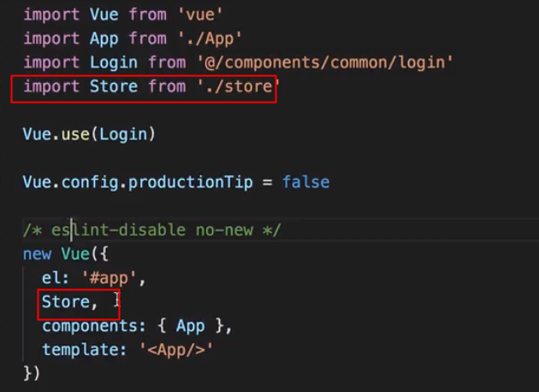Place cursor on Vue.use(Login) line
Image resolution: width=539 pixels, height=392 pixels.
[x=89, y=134]
